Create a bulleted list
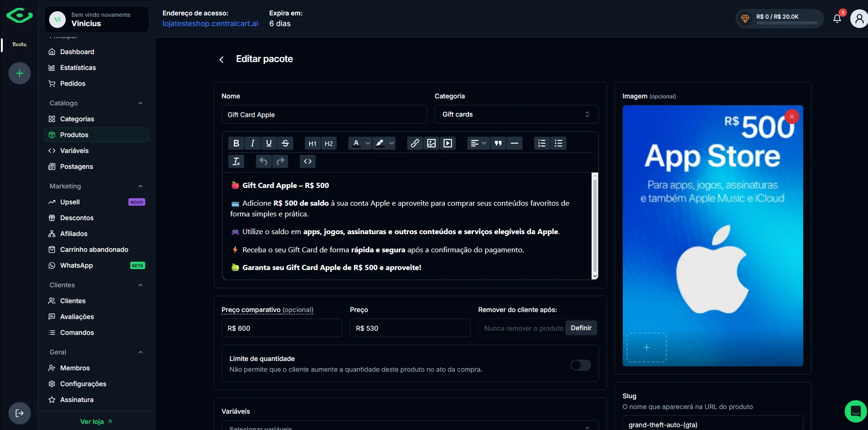 [558, 143]
